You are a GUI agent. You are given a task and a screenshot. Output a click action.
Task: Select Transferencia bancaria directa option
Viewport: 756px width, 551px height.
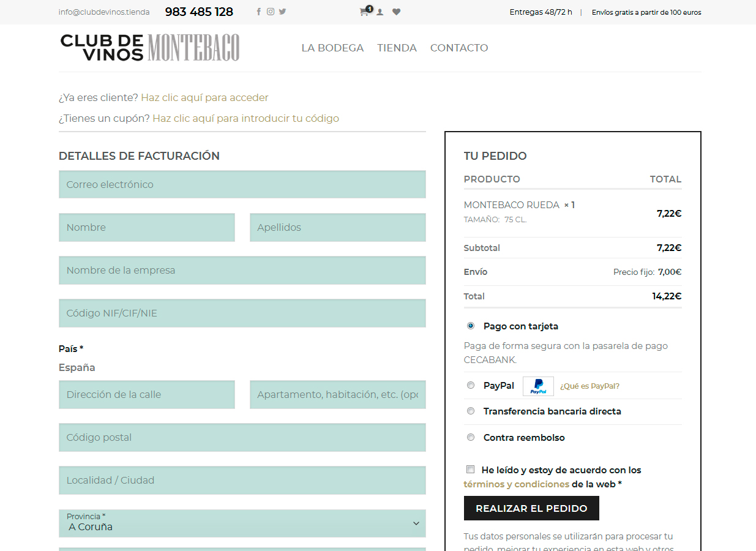tap(471, 411)
